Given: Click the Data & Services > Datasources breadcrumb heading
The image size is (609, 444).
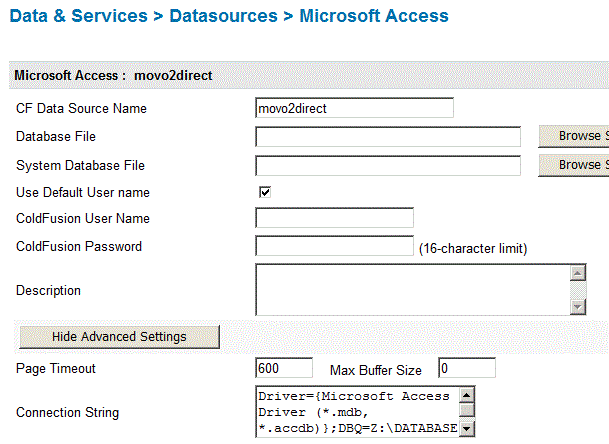Looking at the screenshot, I should click(229, 16).
